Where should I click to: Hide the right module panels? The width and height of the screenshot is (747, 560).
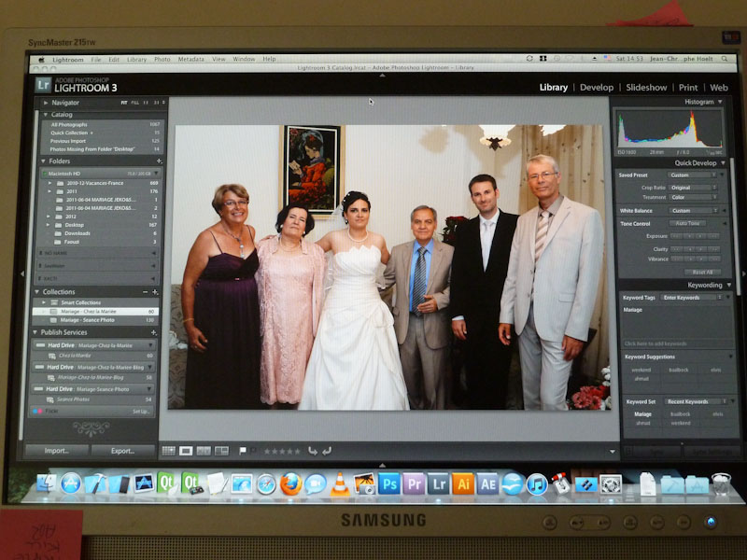coord(743,273)
